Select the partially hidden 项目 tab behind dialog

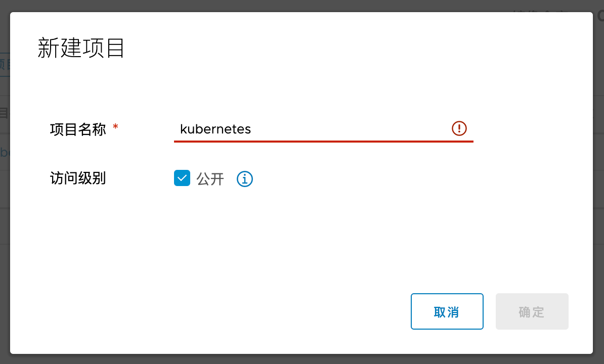pos(5,65)
